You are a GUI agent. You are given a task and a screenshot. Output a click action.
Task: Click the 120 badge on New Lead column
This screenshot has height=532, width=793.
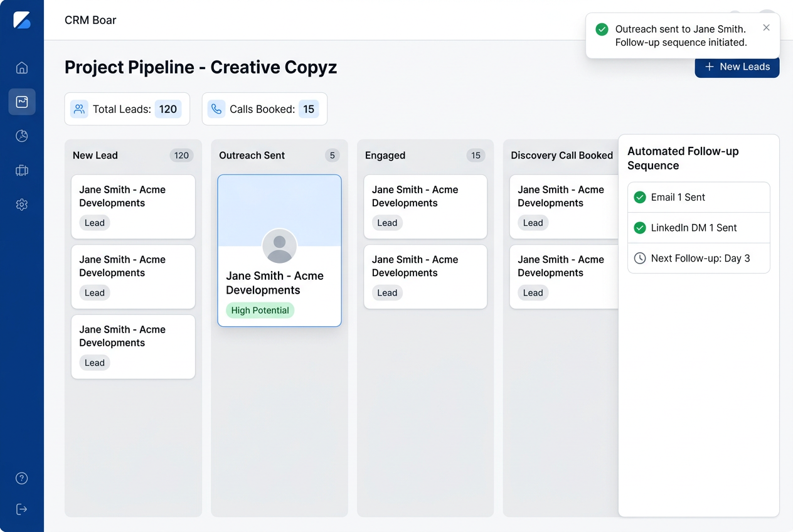(181, 156)
